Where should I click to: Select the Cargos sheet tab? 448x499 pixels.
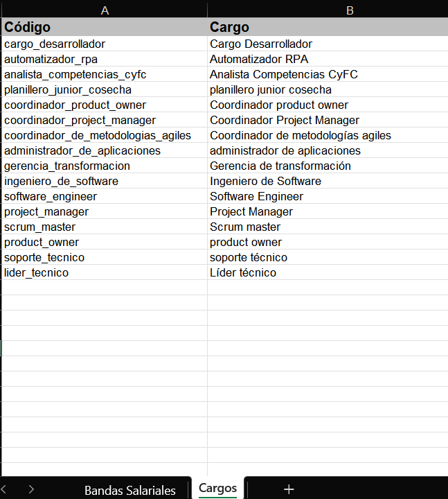[217, 488]
